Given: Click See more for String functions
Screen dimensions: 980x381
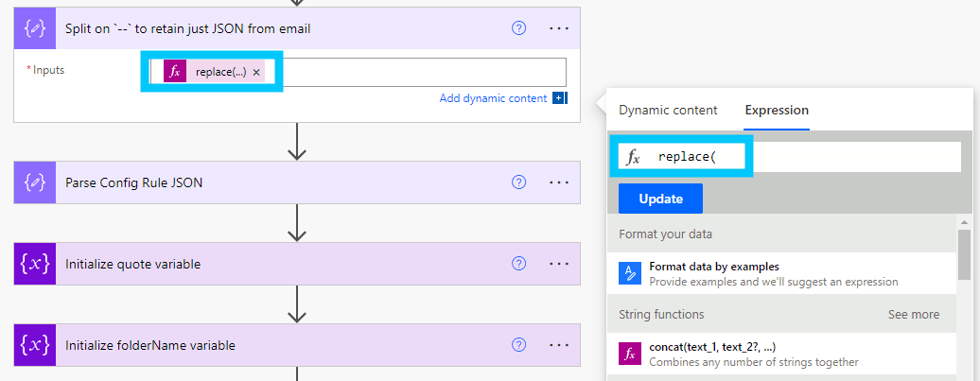Looking at the screenshot, I should pyautogui.click(x=913, y=314).
